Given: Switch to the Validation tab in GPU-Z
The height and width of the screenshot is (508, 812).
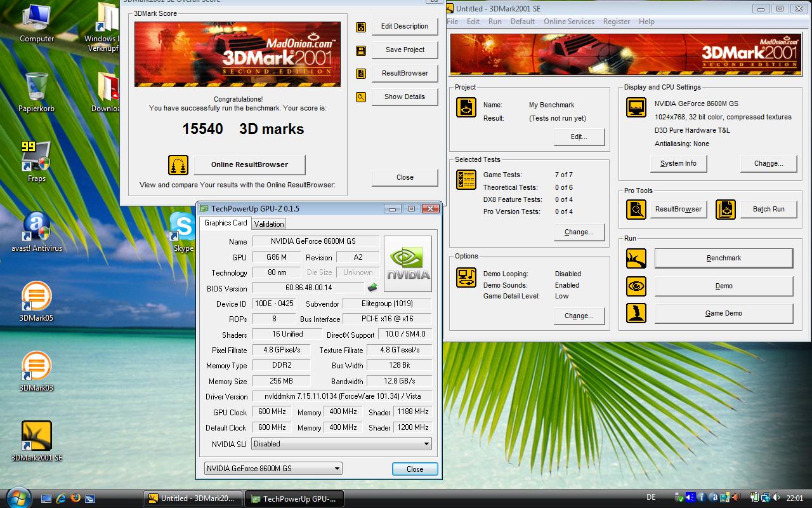Looking at the screenshot, I should (269, 224).
